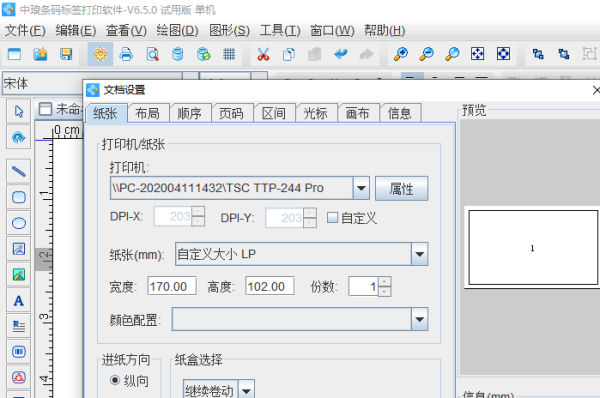Open the 查看(V) menu
This screenshot has height=398, width=600.
(126, 30)
